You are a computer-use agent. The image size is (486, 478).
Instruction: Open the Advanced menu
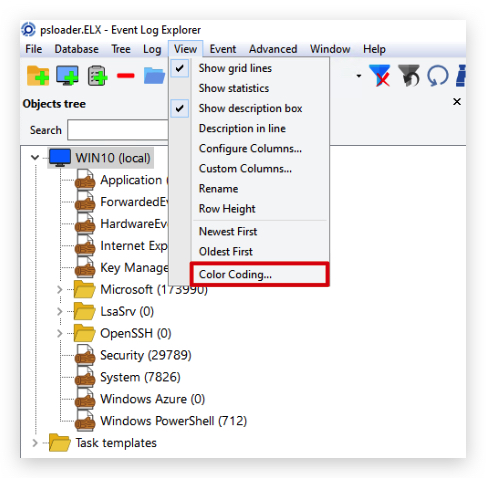pos(273,49)
